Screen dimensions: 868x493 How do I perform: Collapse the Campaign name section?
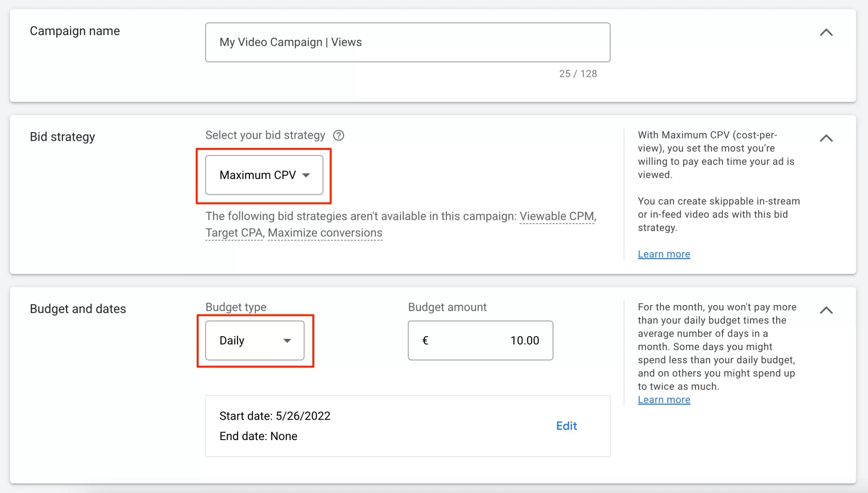click(x=826, y=32)
